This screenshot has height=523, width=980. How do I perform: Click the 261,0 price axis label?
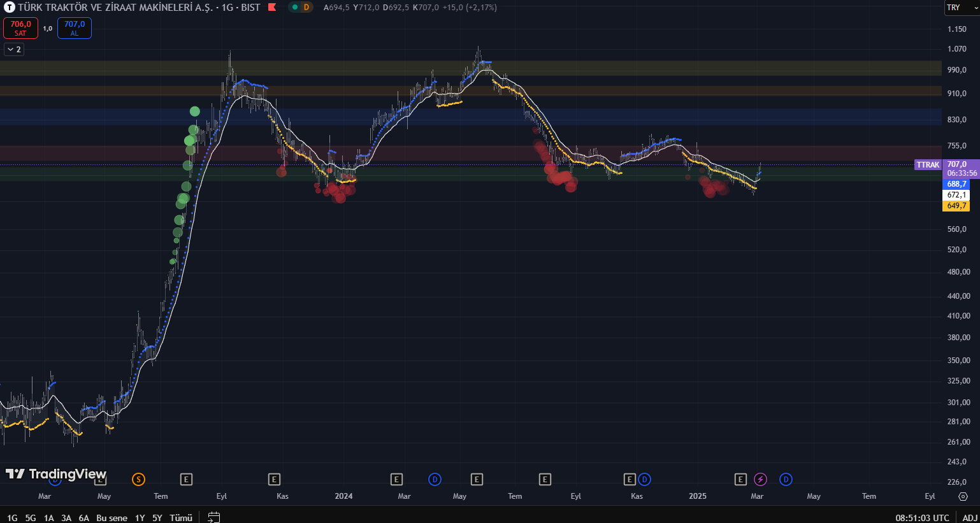pos(958,442)
